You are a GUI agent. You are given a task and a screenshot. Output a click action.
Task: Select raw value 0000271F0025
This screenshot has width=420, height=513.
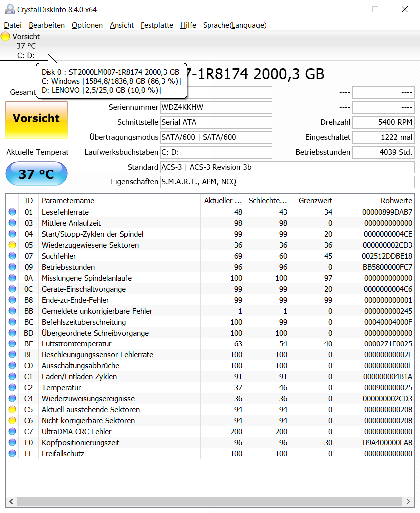(x=388, y=344)
